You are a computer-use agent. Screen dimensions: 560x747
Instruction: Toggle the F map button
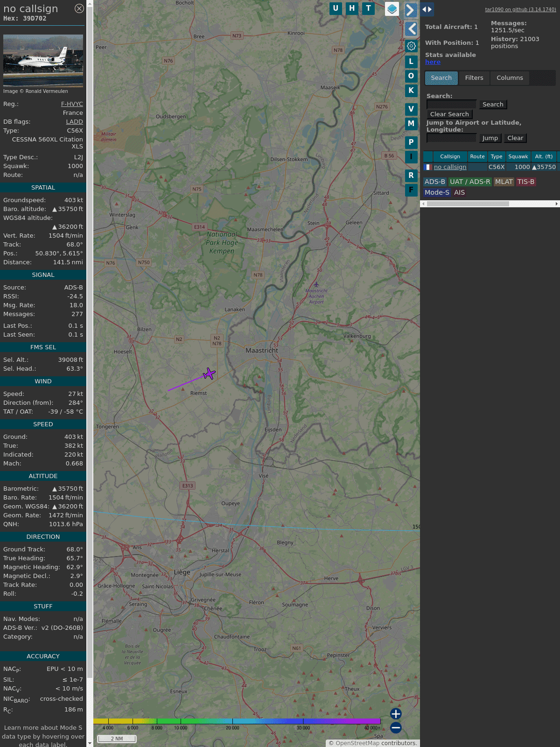411,190
